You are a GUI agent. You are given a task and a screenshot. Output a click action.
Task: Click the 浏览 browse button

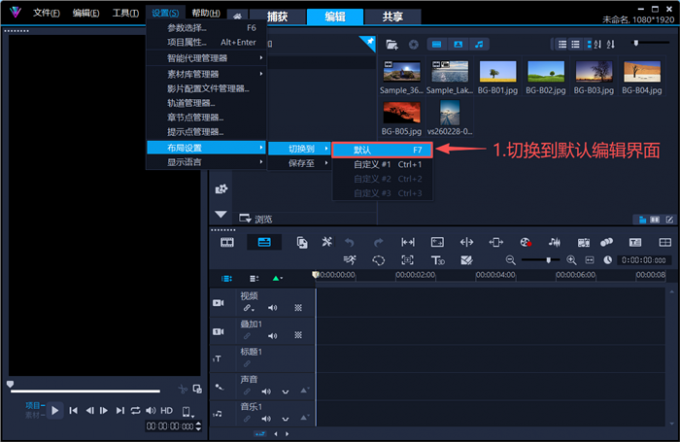(x=256, y=219)
